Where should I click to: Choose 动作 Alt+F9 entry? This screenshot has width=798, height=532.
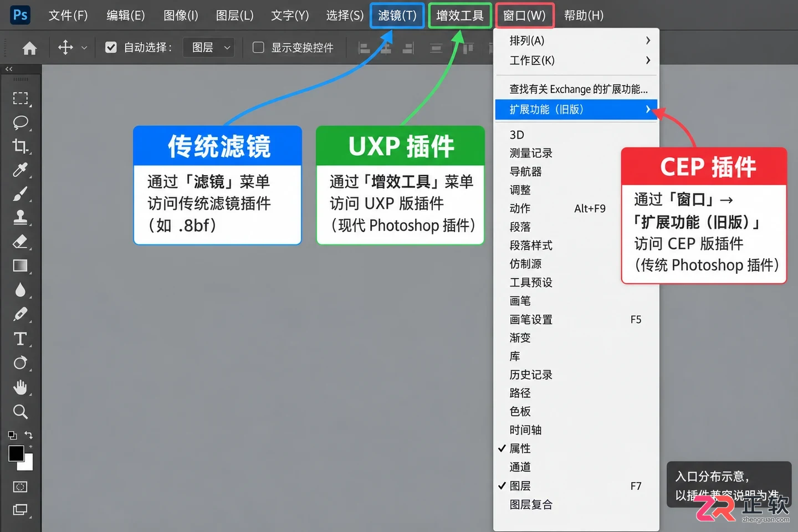pos(576,208)
